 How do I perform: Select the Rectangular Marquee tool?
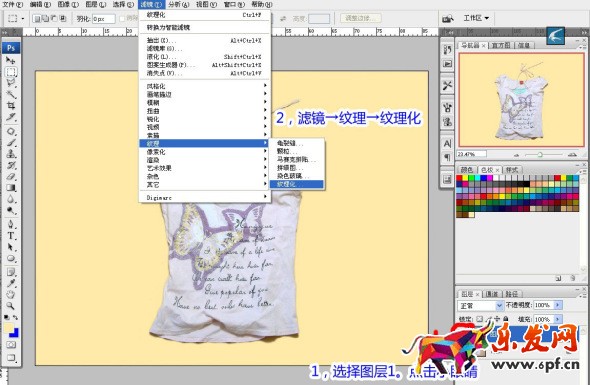tap(11, 72)
